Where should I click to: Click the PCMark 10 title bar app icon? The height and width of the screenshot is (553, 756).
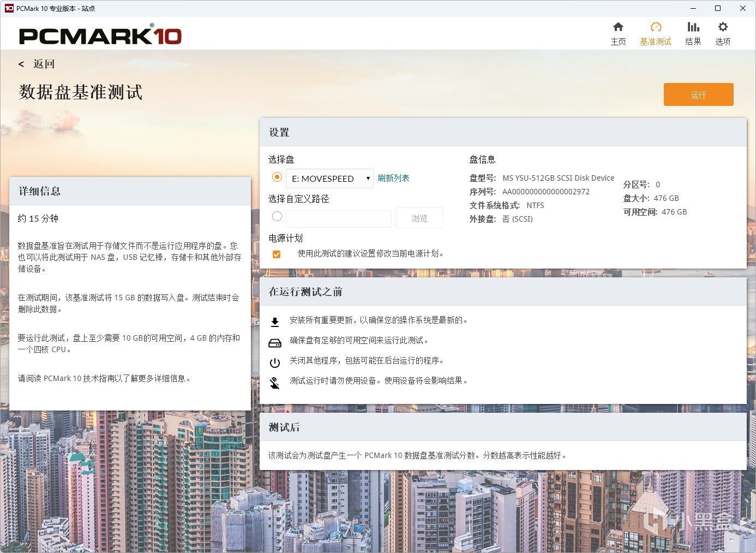coord(9,8)
